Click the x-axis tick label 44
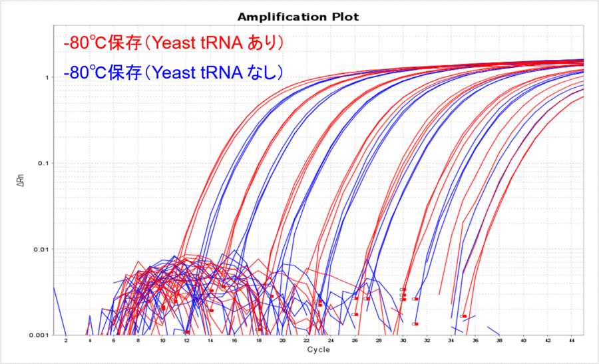This screenshot has width=599, height=364. click(571, 341)
